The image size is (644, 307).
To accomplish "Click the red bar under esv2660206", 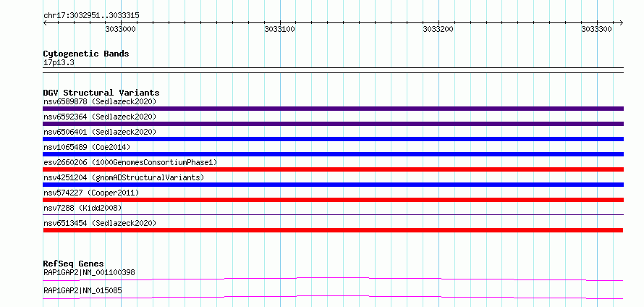I will tap(333, 169).
